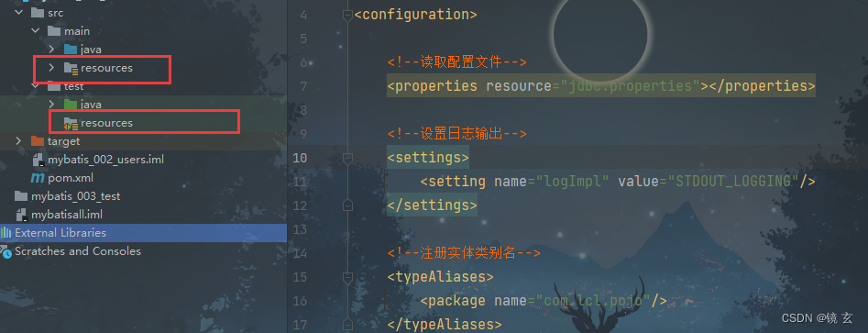Select the resources label under test

(x=107, y=123)
